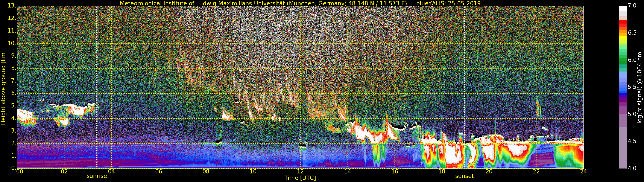The height and width of the screenshot is (182, 644).
Task: Click the '04' time axis tick label
Action: click(x=111, y=172)
